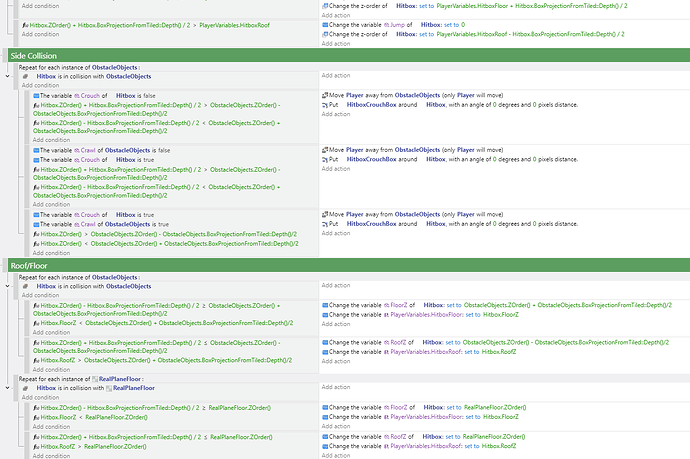
Task: Click the RealPlaneFloor icon in the collision condition
Action: pyautogui.click(x=108, y=389)
